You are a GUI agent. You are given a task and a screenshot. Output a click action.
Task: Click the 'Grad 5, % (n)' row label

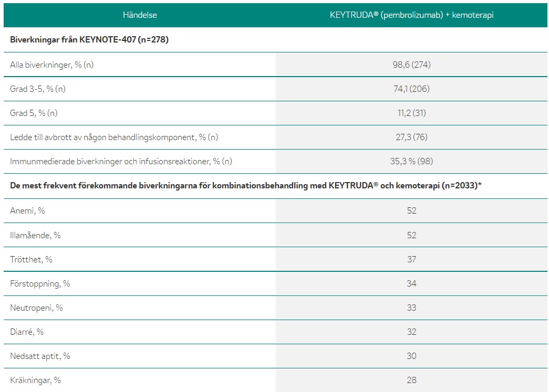click(x=34, y=113)
